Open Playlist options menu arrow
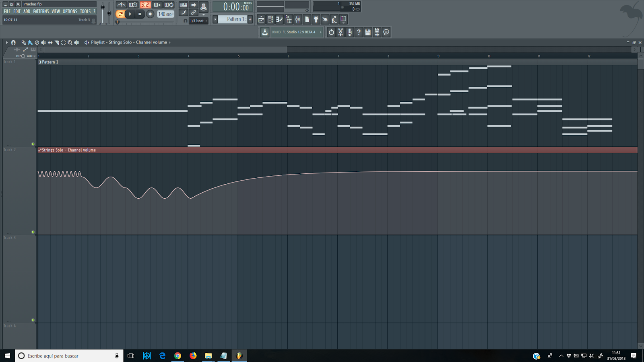The height and width of the screenshot is (362, 644). click(x=7, y=43)
